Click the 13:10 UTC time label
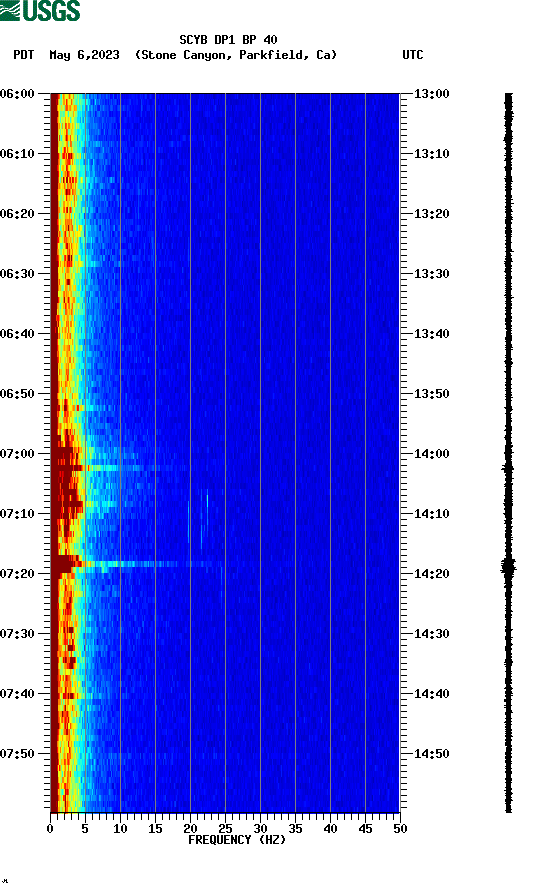The height and width of the screenshot is (892, 552). 431,154
